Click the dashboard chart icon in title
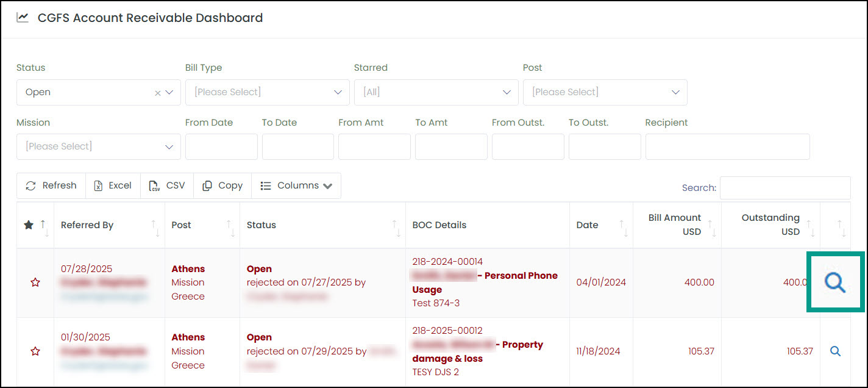Screen dimensions: 868x388 [x=23, y=18]
